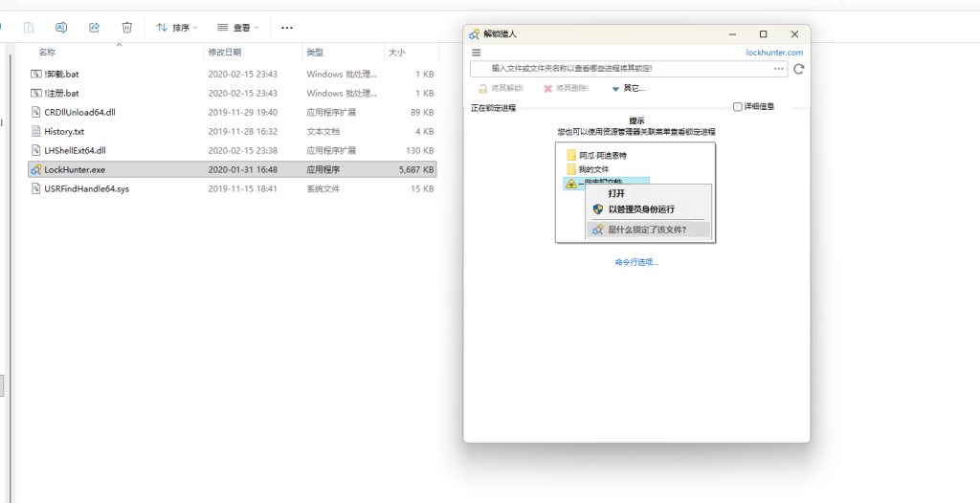Click the 将其删除! button label
The height and width of the screenshot is (503, 980).
pyautogui.click(x=572, y=89)
